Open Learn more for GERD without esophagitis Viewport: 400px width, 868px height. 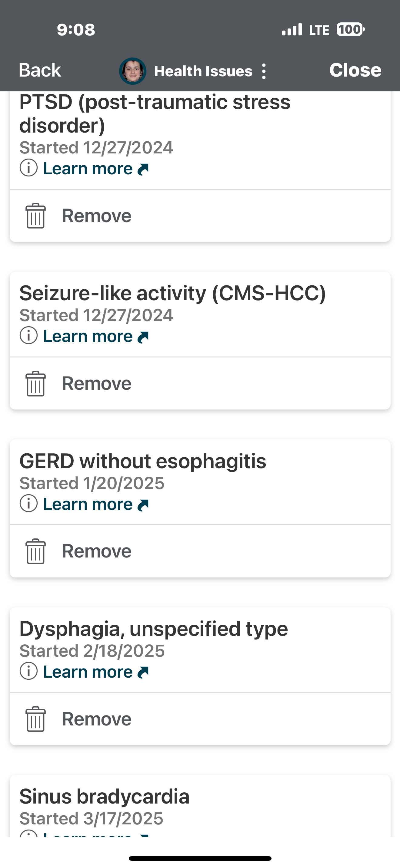95,504
